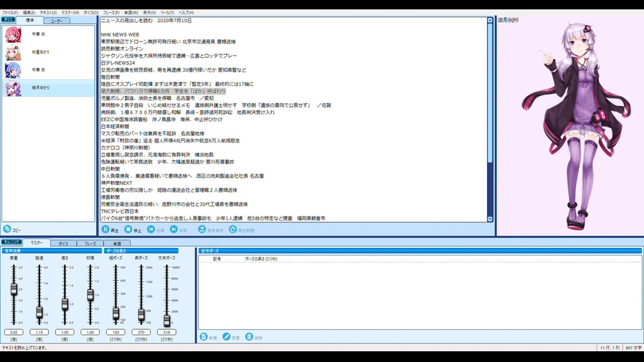This screenshot has height=362, width=644.
Task: Click the 削除 trash icon
Action: 249,337
